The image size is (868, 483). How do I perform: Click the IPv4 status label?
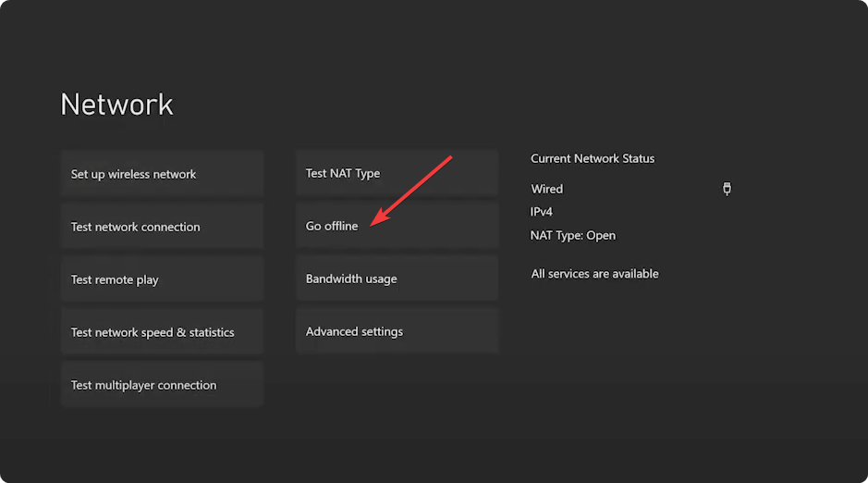tap(542, 212)
